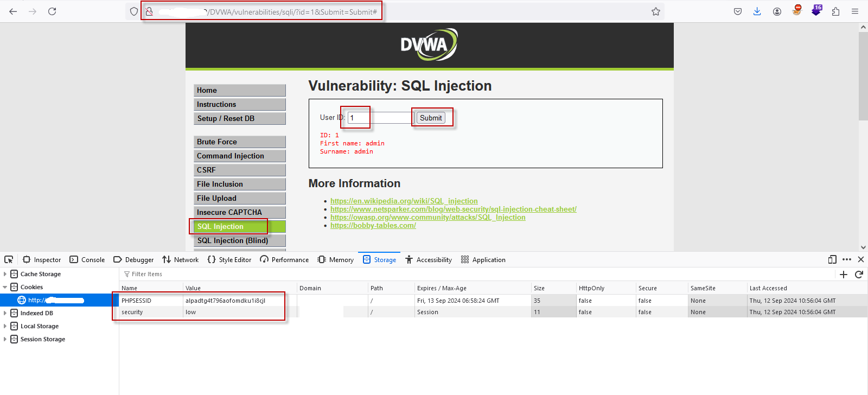The height and width of the screenshot is (395, 868).
Task: Select the SQL Injection menu item
Action: pyautogui.click(x=240, y=227)
